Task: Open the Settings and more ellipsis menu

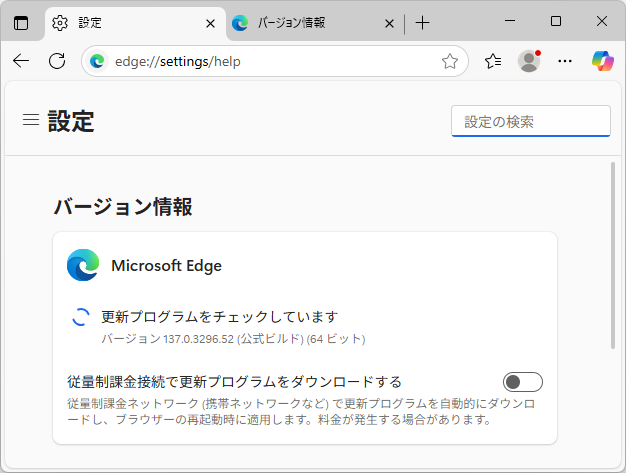Action: click(565, 61)
